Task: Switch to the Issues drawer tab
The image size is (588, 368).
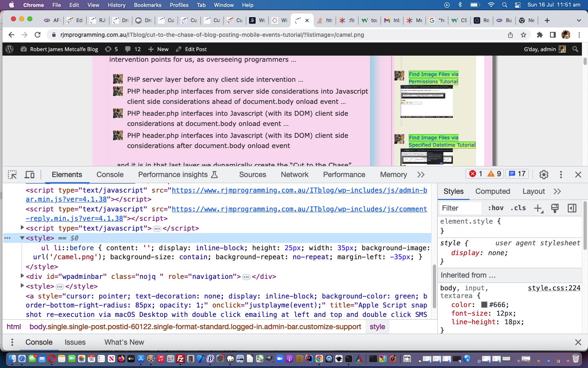Action: 75,342
